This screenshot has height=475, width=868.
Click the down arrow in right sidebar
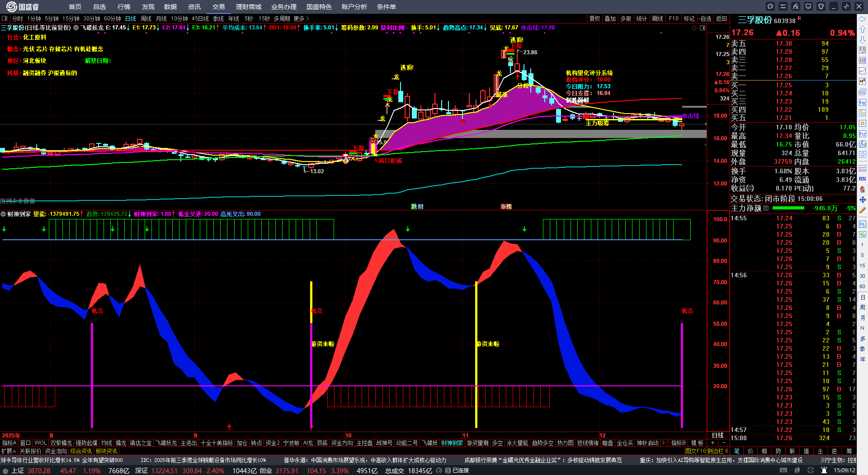tap(863, 40)
